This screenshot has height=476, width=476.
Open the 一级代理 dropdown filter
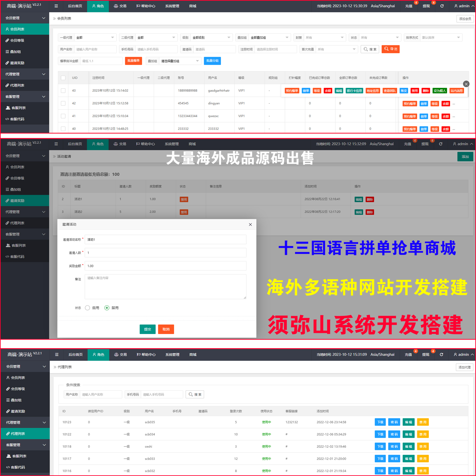pos(95,38)
